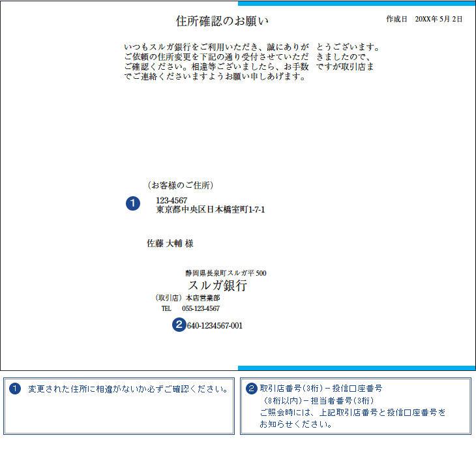This screenshot has width=476, height=457.
Task: Click customer name 佐藤 大輔 様
Action: click(x=170, y=243)
